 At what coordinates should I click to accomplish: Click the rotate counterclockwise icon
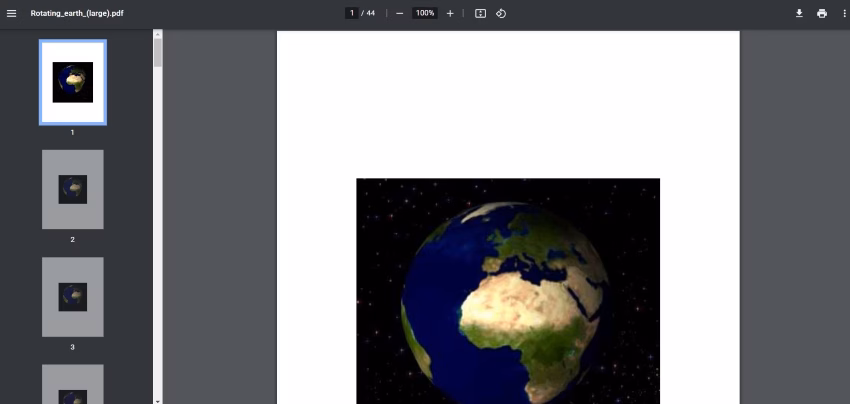coord(501,14)
